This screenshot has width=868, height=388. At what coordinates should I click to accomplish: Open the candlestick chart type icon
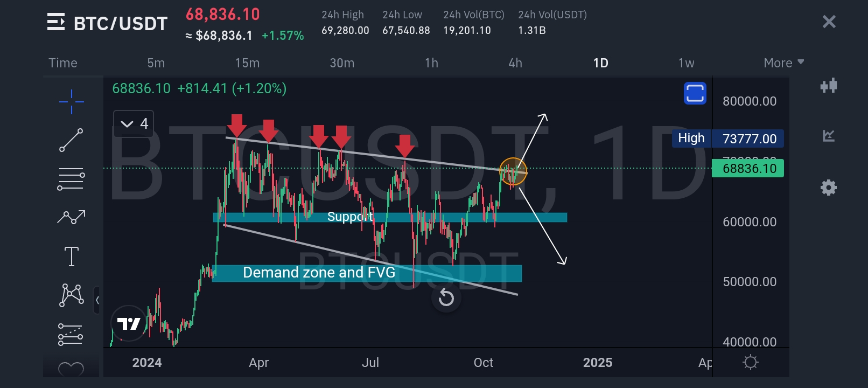coord(829,86)
